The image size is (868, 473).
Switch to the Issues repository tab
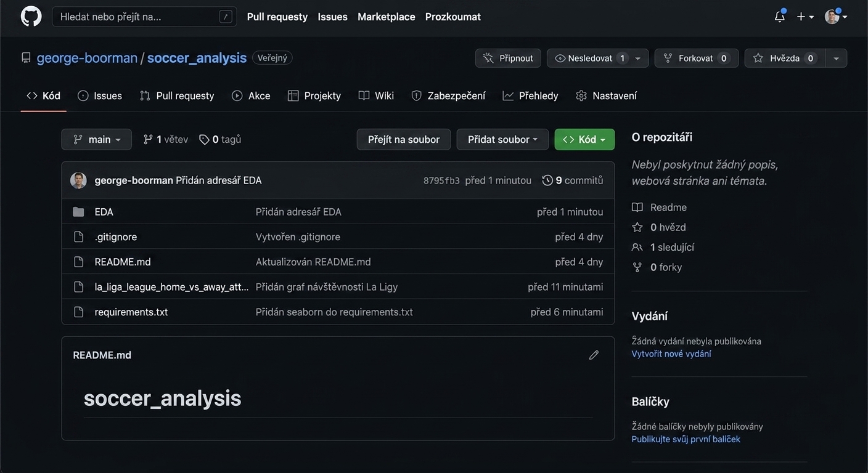(x=100, y=95)
